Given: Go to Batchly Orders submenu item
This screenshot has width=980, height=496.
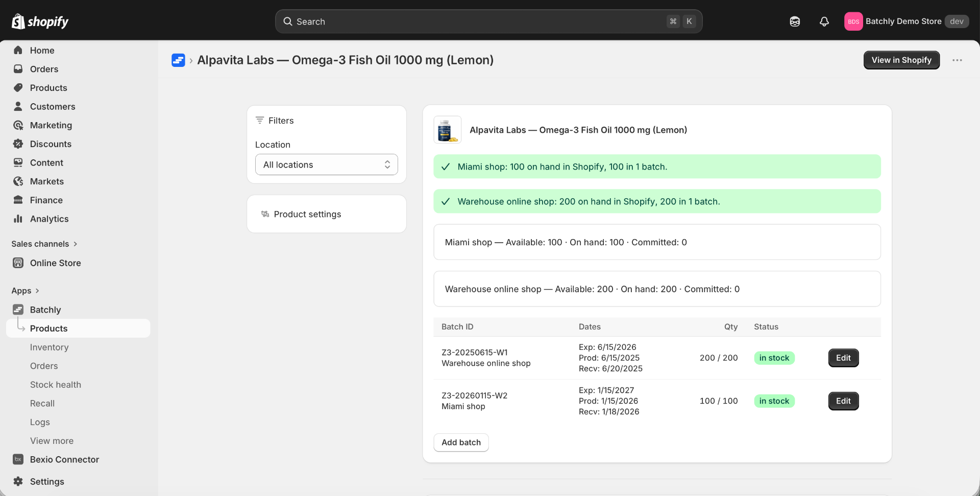Looking at the screenshot, I should [x=44, y=366].
